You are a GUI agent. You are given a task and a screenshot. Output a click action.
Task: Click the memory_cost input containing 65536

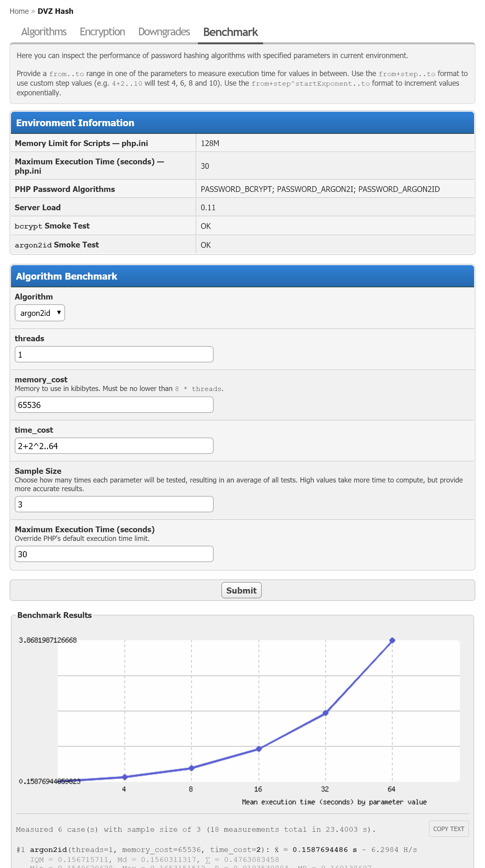[114, 405]
